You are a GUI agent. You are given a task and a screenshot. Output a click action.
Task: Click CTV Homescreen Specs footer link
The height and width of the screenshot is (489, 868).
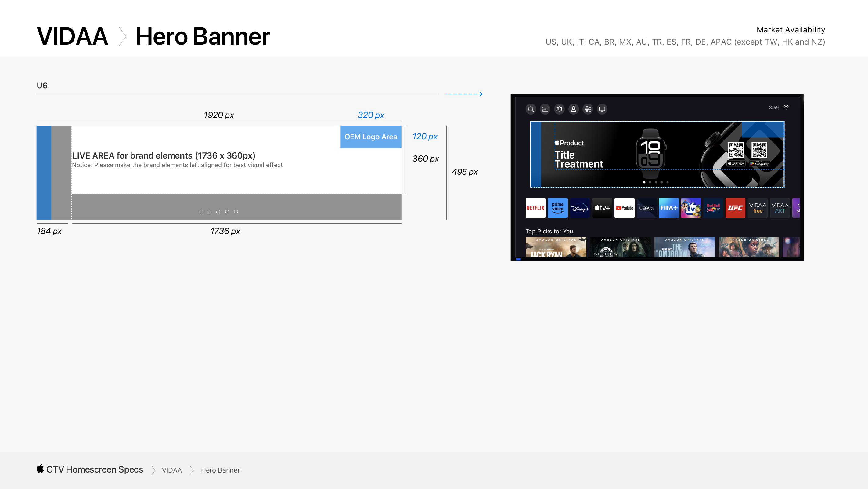click(x=94, y=469)
